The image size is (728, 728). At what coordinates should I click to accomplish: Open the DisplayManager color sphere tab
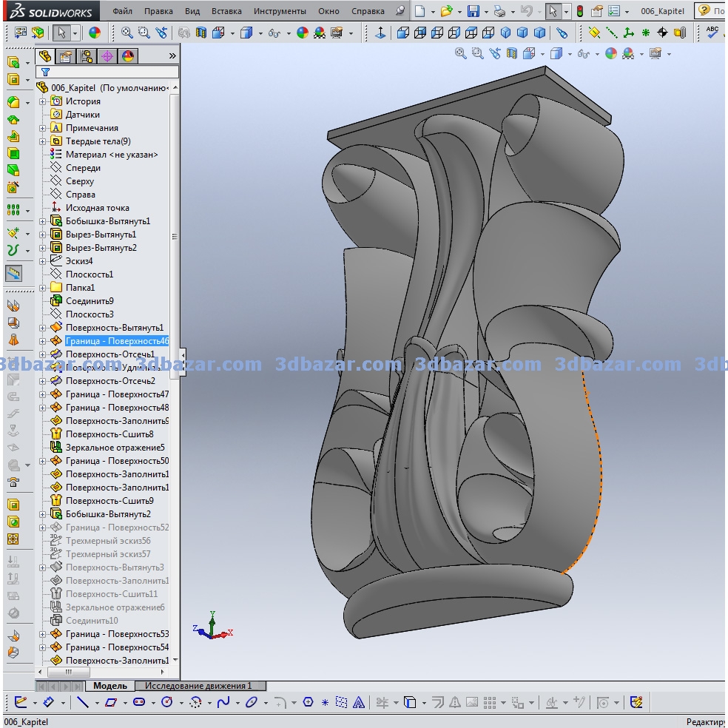[128, 56]
